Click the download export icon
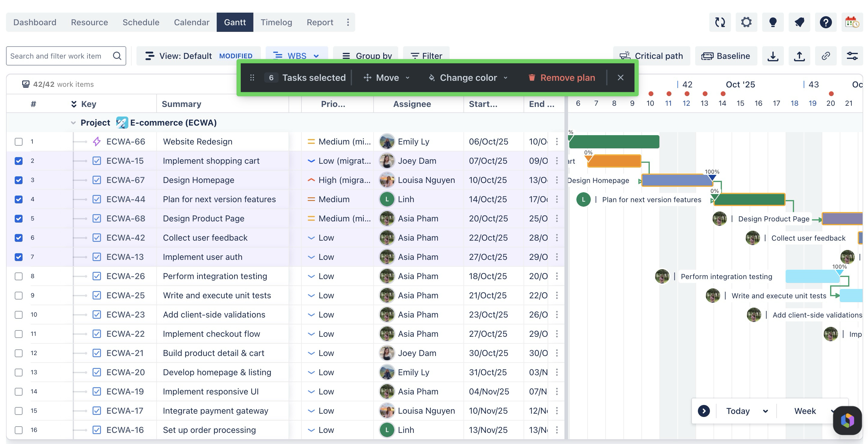Image resolution: width=868 pixels, height=444 pixels. point(773,56)
